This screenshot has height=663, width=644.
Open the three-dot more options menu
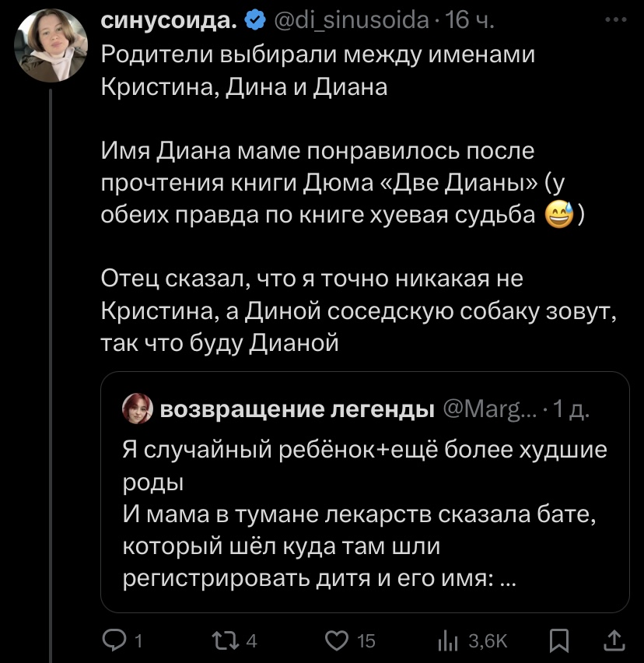614,22
